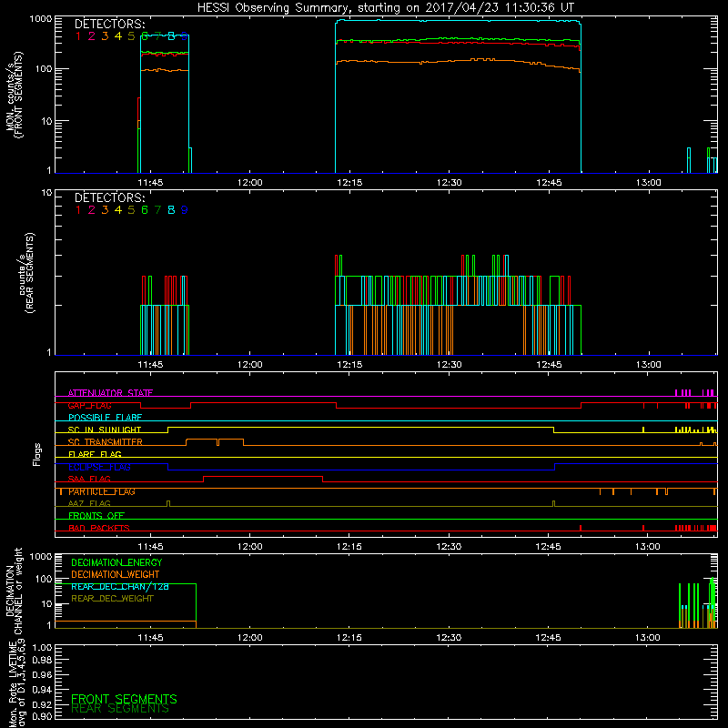This screenshot has height=728, width=728.
Task: Select the ECLIPSE_FLAG label
Action: point(99,467)
